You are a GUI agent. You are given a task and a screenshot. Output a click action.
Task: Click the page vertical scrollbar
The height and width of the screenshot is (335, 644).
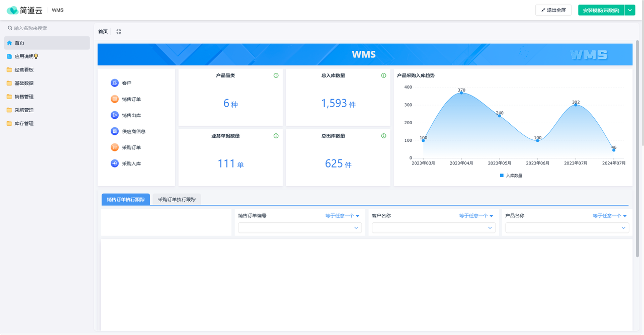pos(637,148)
